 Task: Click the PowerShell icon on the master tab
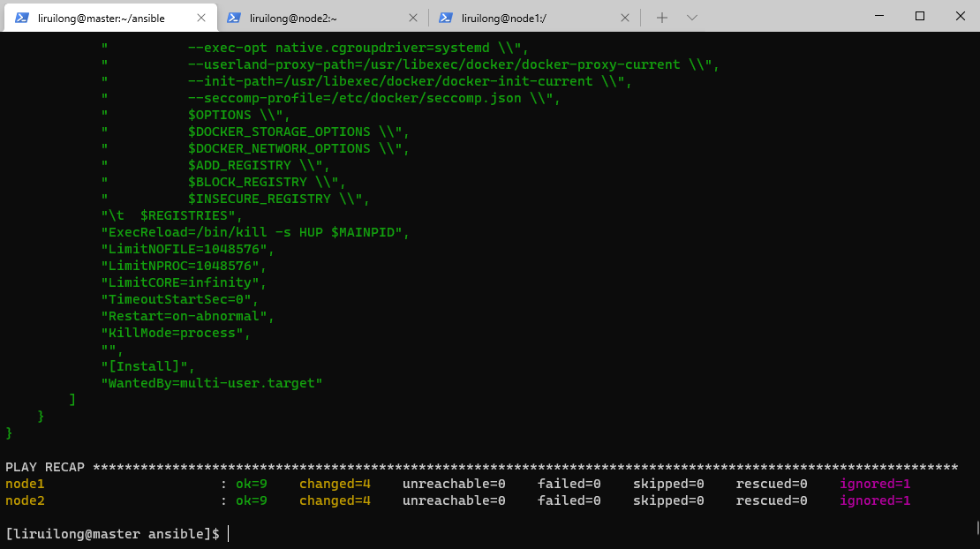click(22, 18)
